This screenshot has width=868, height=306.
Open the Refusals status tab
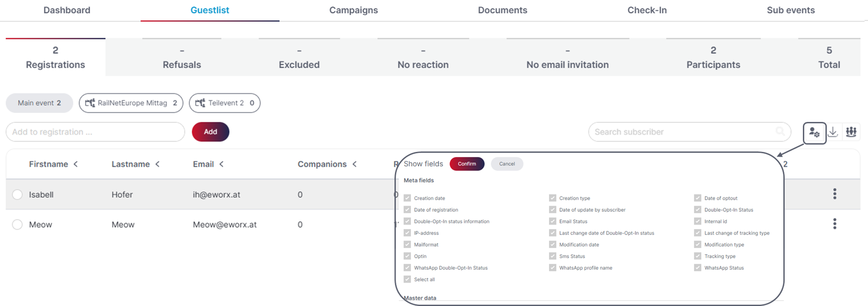point(181,57)
